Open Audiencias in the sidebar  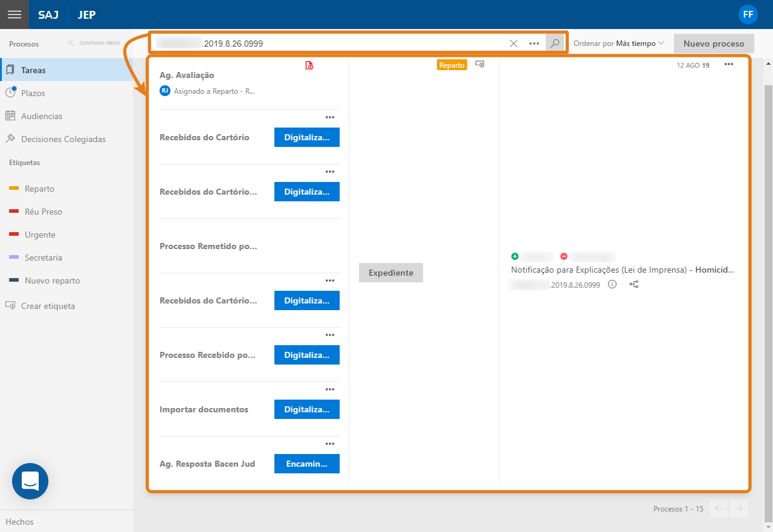tap(41, 116)
